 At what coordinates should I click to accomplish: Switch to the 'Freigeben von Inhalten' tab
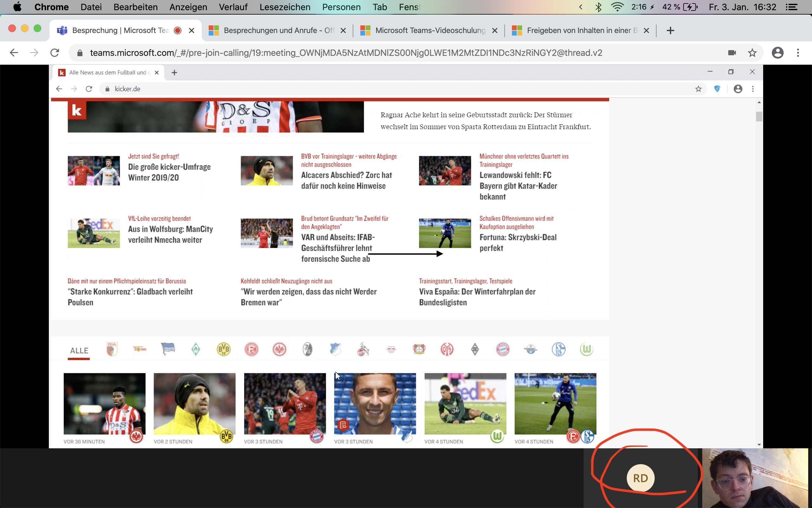580,30
